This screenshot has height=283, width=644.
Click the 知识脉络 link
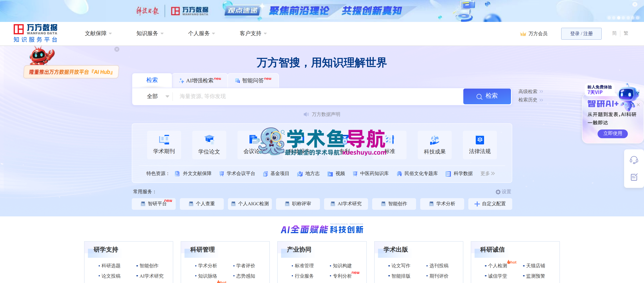tap(207, 276)
